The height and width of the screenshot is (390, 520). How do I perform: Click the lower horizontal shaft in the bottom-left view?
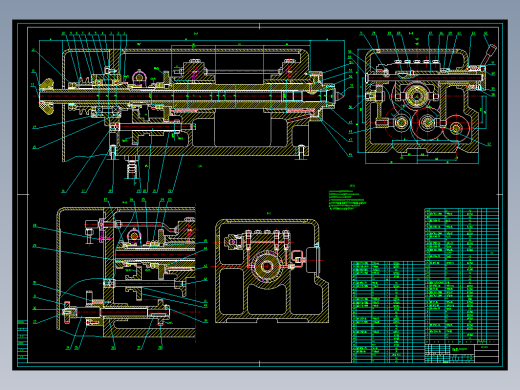tap(117, 312)
